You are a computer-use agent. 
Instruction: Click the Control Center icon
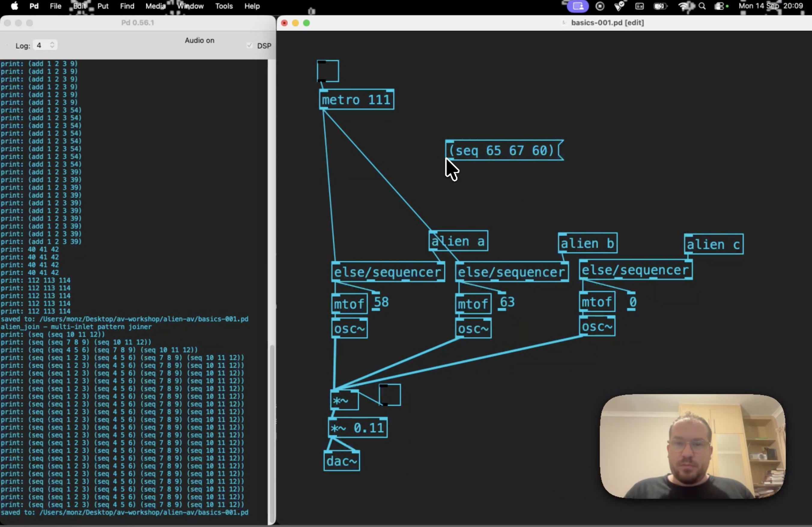720,6
